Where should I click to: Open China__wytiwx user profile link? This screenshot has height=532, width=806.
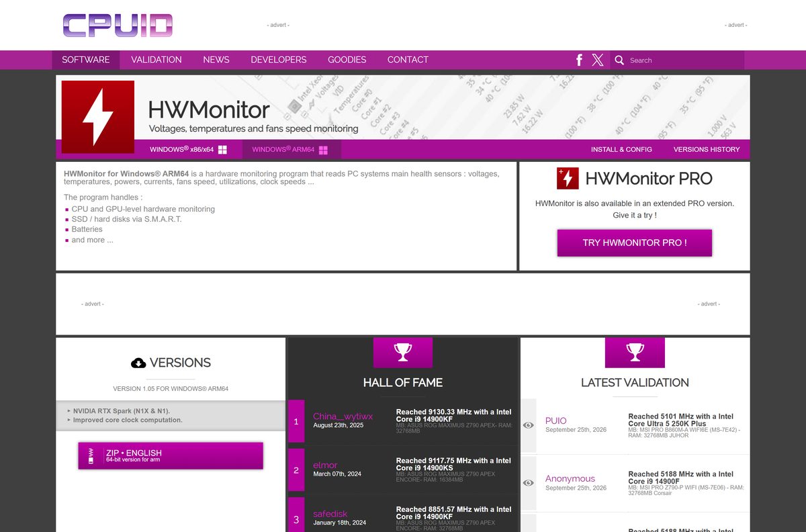pyautogui.click(x=343, y=416)
